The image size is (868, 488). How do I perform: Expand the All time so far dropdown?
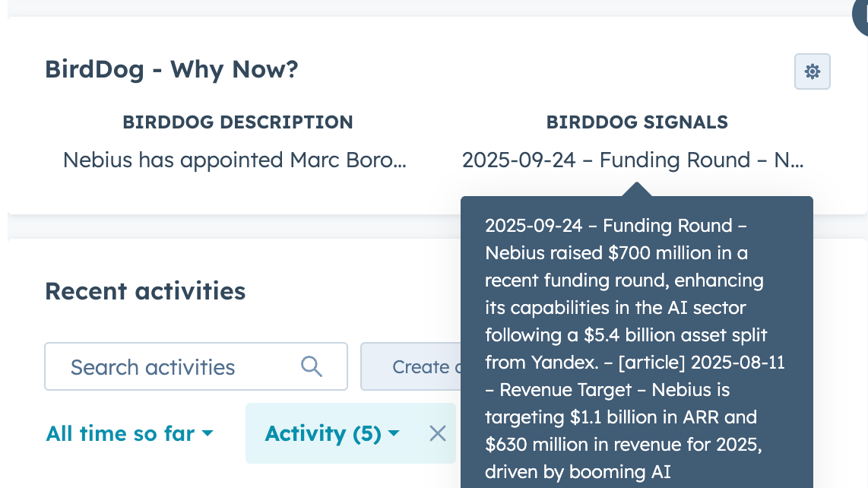(129, 433)
